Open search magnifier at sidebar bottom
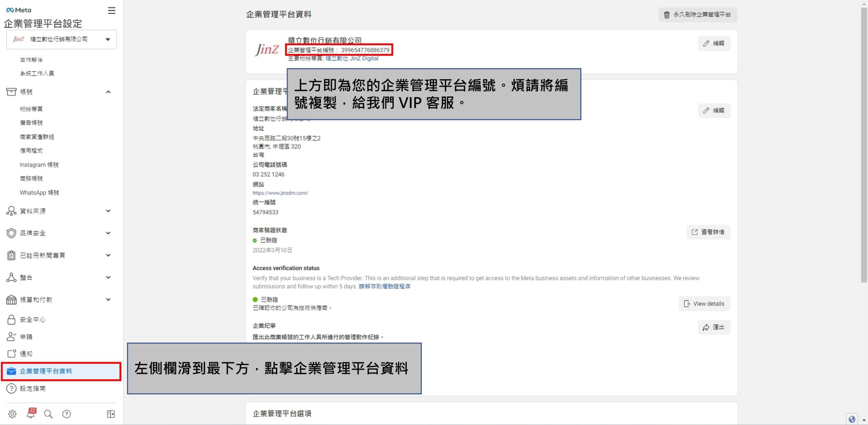 point(48,414)
